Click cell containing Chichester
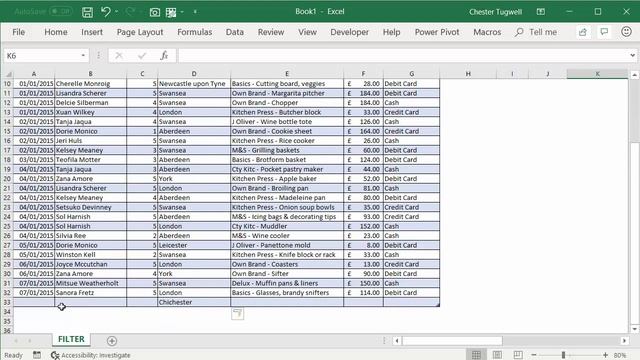This screenshot has height=360, width=640. coord(194,302)
